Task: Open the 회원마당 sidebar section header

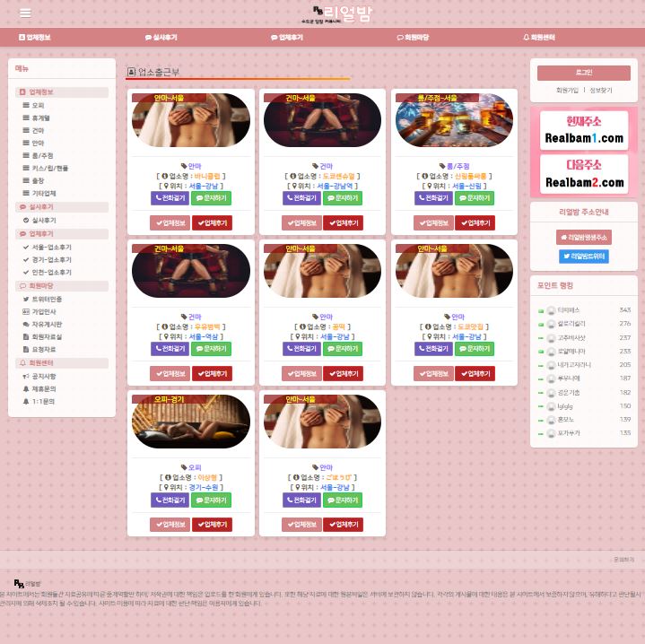Action: pos(62,286)
